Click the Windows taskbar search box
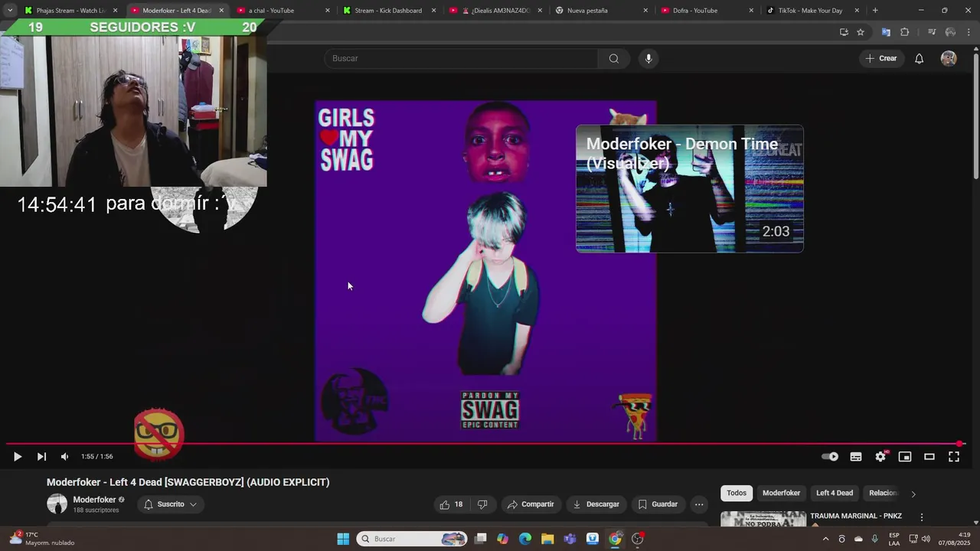 [x=412, y=539]
